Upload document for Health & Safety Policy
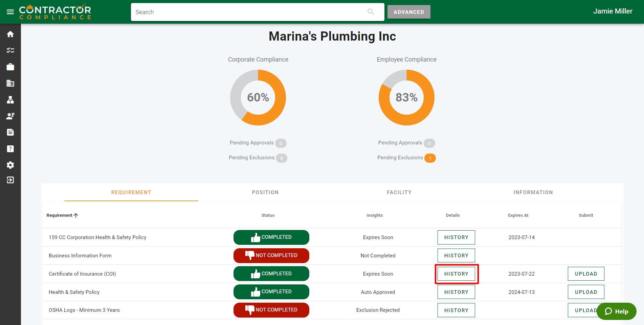The image size is (644, 325). tap(586, 292)
